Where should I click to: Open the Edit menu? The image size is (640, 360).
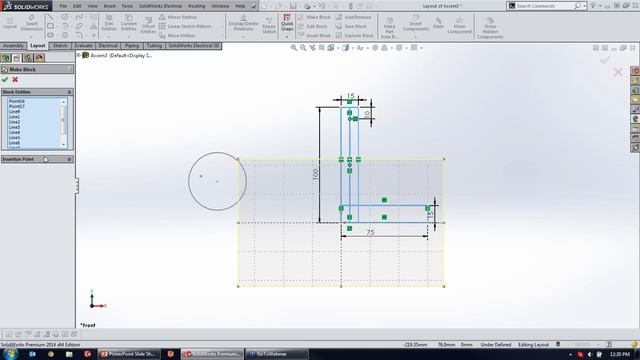click(x=77, y=6)
